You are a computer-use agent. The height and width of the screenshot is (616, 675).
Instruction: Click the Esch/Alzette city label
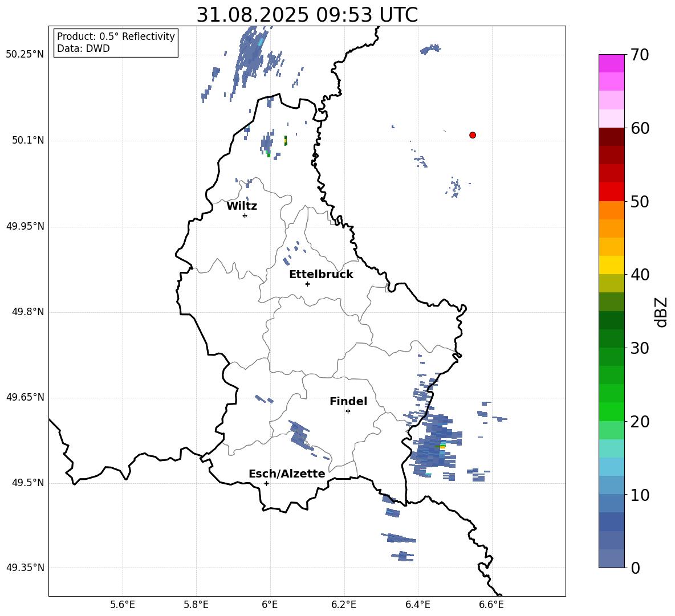(287, 474)
